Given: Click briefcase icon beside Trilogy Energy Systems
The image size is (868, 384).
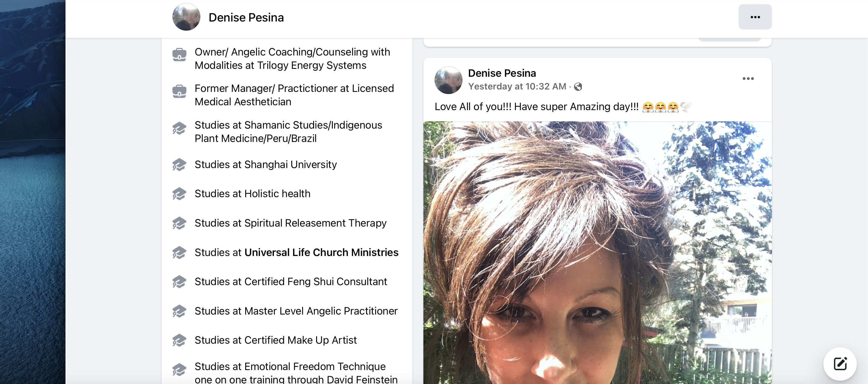Looking at the screenshot, I should 179,55.
